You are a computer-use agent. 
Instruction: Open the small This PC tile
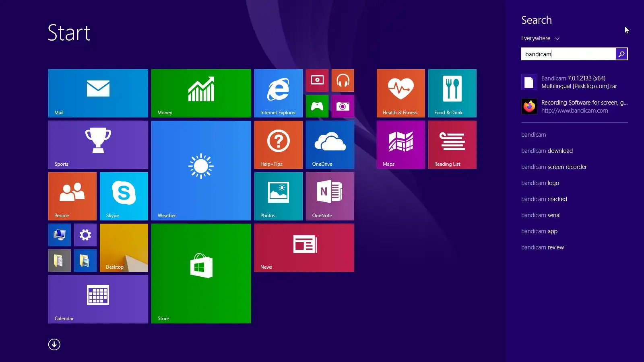tap(60, 235)
